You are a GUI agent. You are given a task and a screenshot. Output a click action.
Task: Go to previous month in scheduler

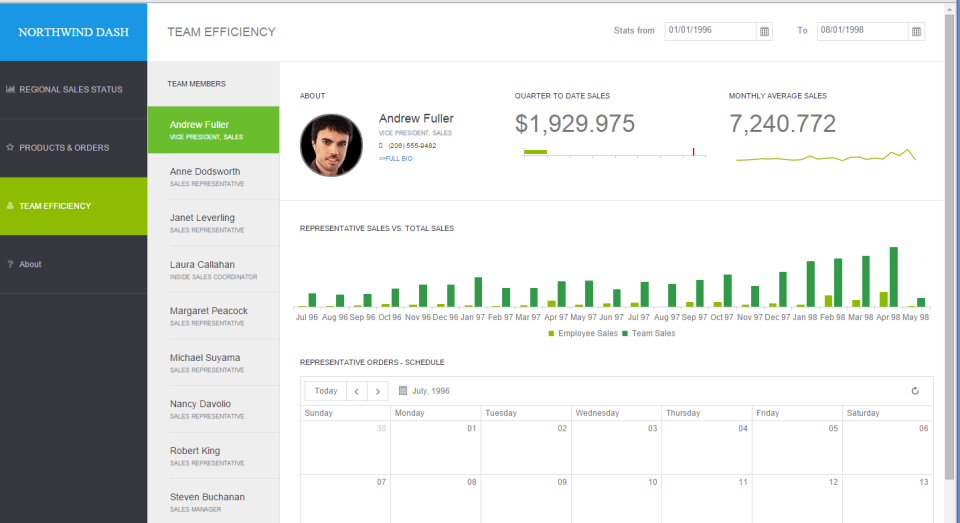tap(356, 391)
